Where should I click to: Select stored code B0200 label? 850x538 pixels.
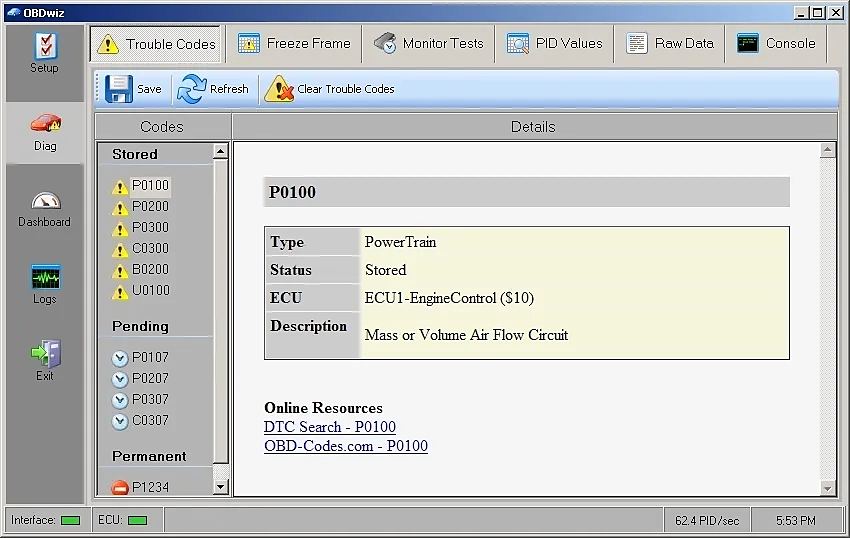point(150,270)
